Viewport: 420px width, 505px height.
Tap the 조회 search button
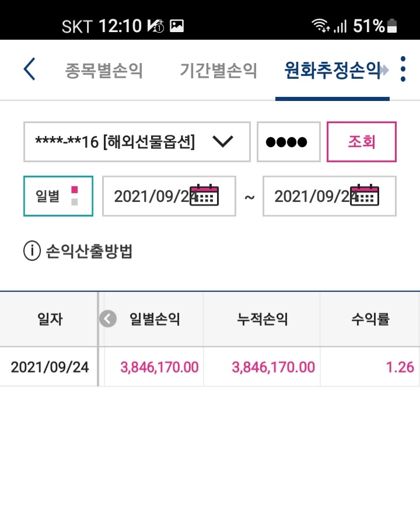point(362,142)
